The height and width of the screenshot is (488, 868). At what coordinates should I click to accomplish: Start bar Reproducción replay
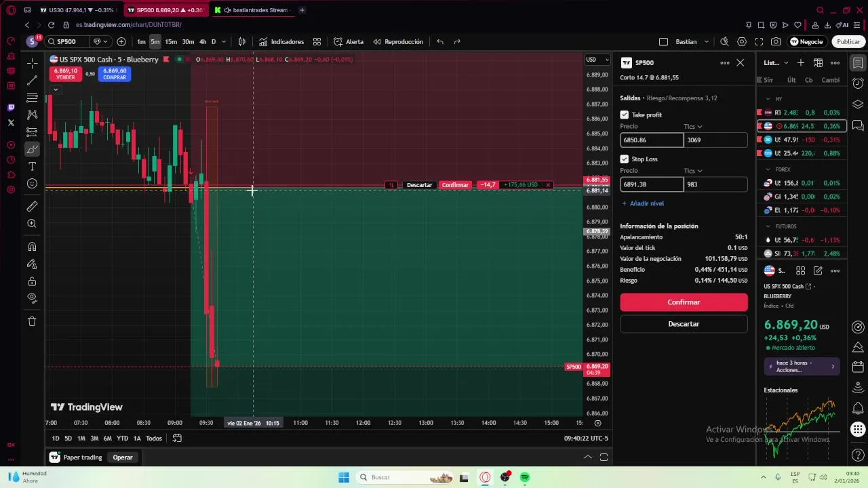[398, 41]
